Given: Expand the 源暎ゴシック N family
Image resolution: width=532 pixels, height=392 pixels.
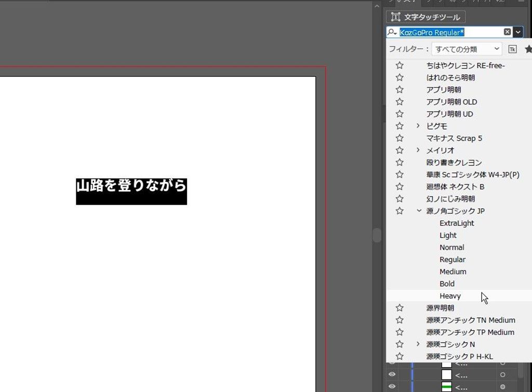Looking at the screenshot, I should tap(418, 344).
